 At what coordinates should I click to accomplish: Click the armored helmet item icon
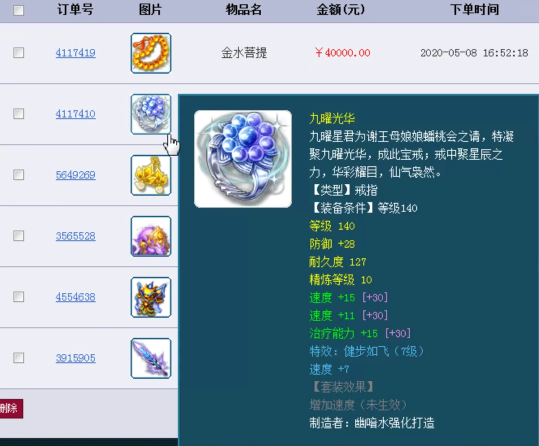(x=151, y=297)
